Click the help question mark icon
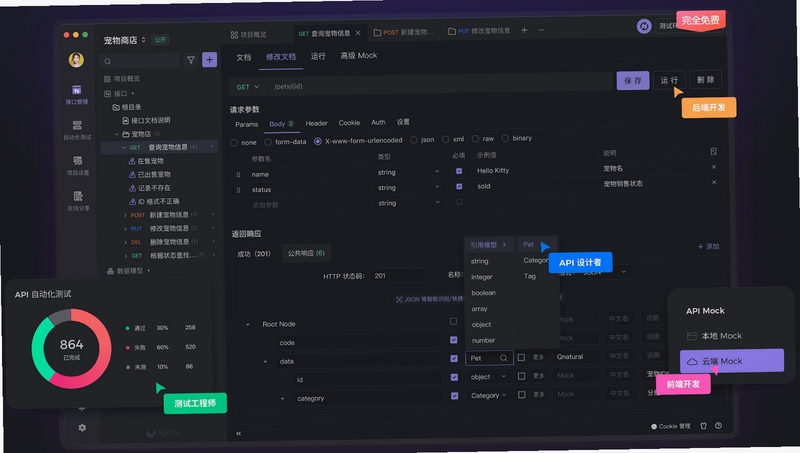Viewport: 800px width, 453px height. tap(718, 425)
